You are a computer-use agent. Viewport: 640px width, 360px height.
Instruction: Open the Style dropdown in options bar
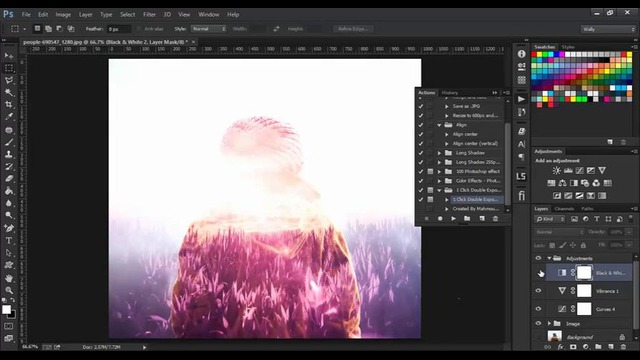point(209,29)
